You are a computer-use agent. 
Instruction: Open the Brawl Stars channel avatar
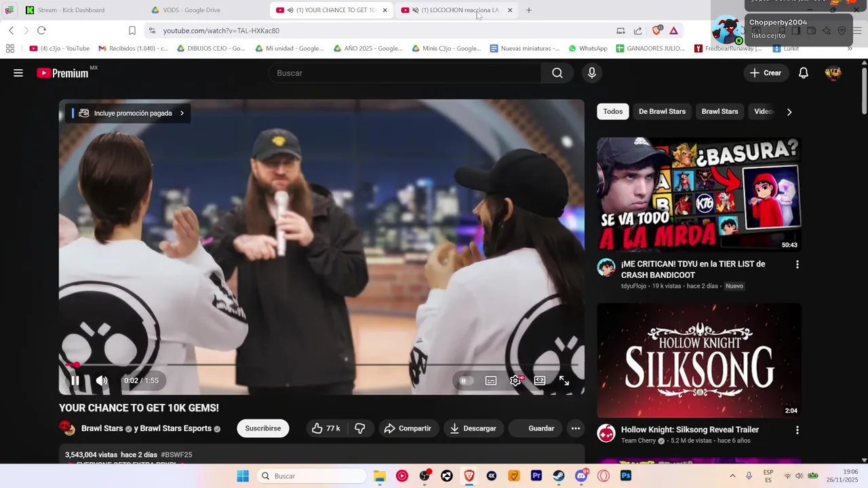coord(67,428)
